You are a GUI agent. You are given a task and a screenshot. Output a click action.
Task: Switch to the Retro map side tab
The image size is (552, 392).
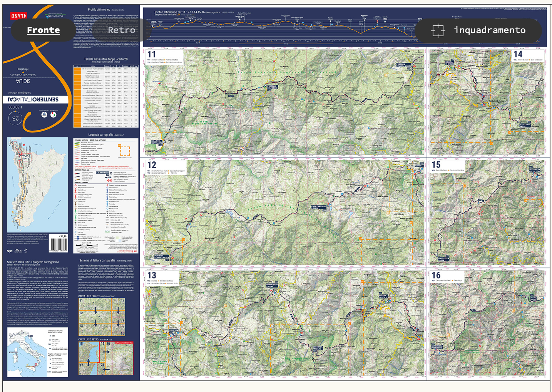coord(121,30)
